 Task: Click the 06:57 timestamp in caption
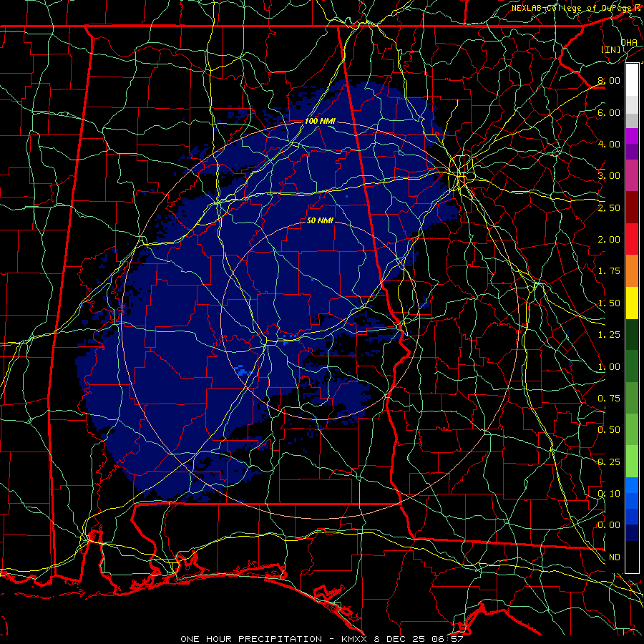[447, 639]
